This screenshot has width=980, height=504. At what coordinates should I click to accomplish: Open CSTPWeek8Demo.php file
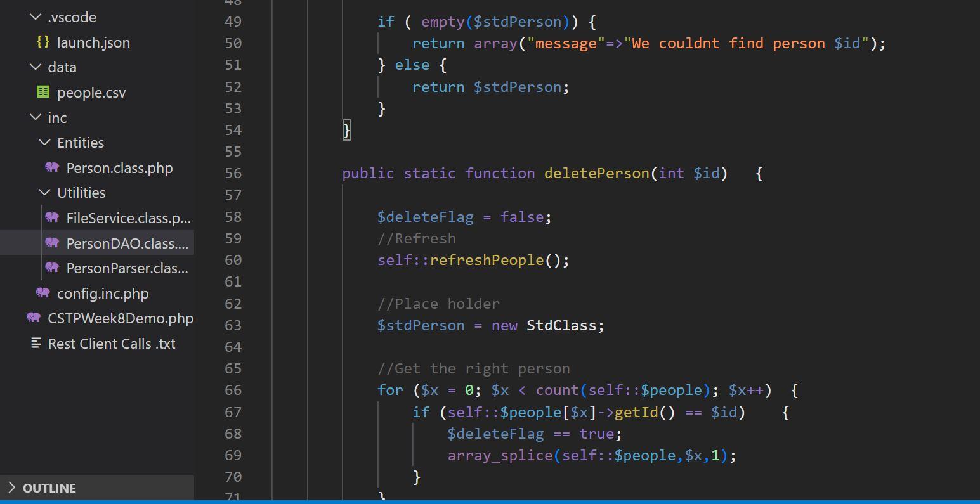[121, 318]
